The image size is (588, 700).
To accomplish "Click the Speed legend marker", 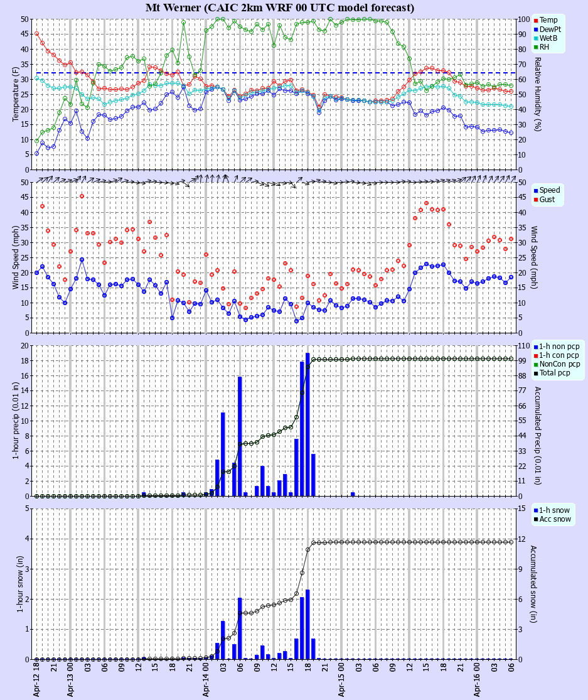I will (x=536, y=190).
